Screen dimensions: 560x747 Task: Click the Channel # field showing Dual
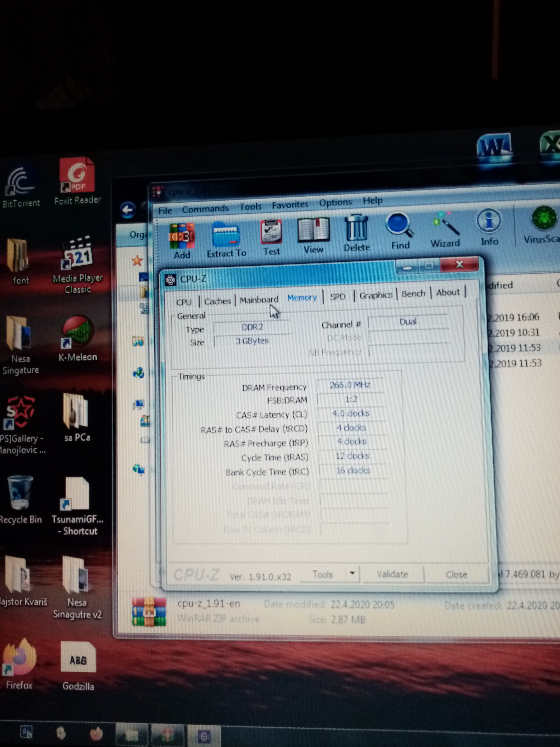[408, 321]
